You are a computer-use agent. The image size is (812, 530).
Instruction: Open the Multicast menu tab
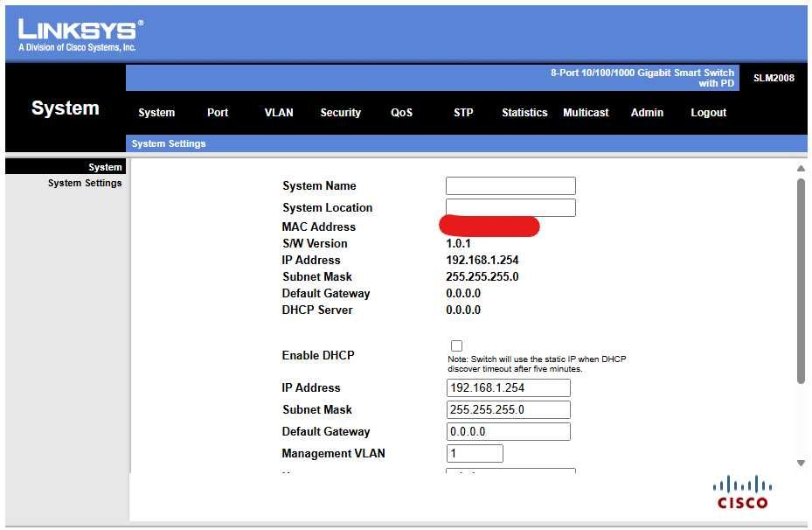[586, 113]
